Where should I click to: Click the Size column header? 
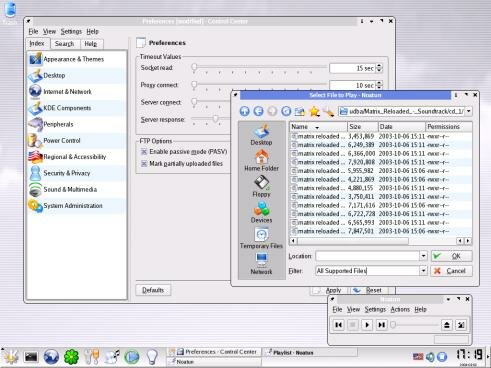(363, 127)
